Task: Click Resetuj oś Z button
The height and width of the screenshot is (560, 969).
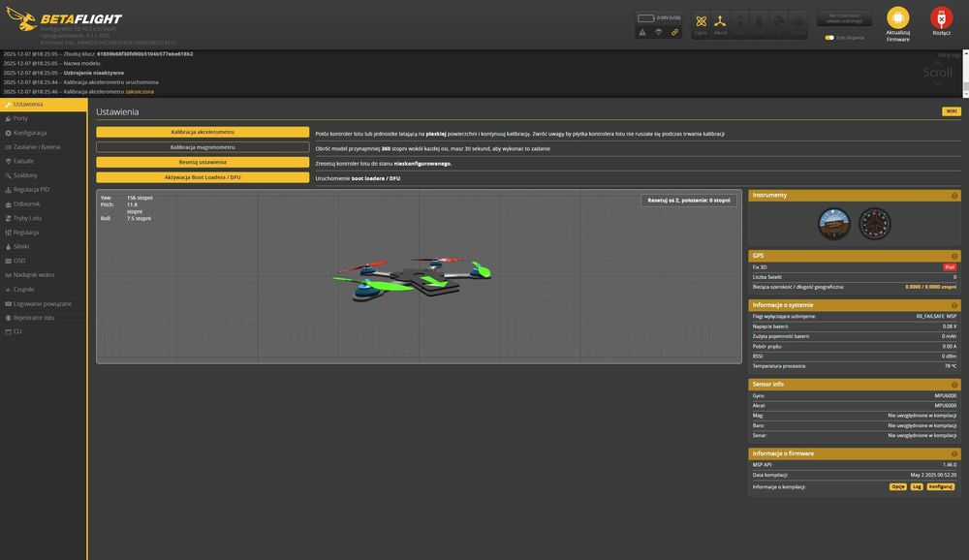Action: [688, 201]
